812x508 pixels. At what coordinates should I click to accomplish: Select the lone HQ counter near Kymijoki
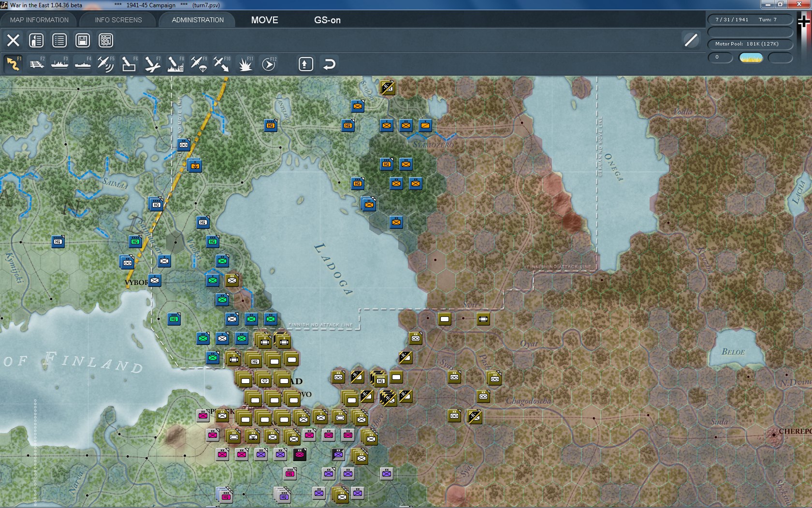tap(58, 241)
